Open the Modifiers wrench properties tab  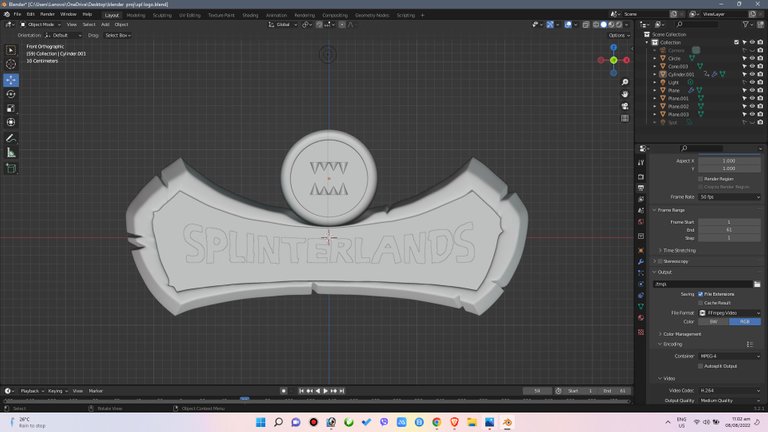pos(641,262)
